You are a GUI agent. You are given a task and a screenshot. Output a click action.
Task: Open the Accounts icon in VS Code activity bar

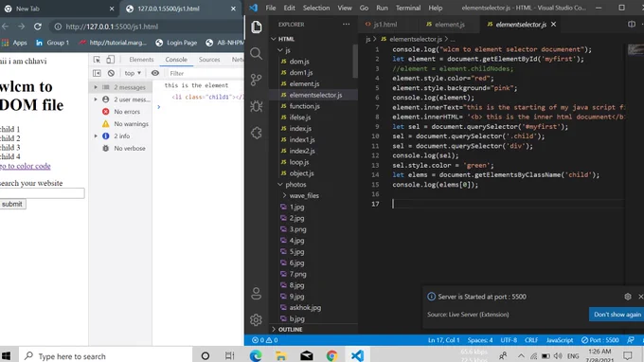tap(257, 294)
